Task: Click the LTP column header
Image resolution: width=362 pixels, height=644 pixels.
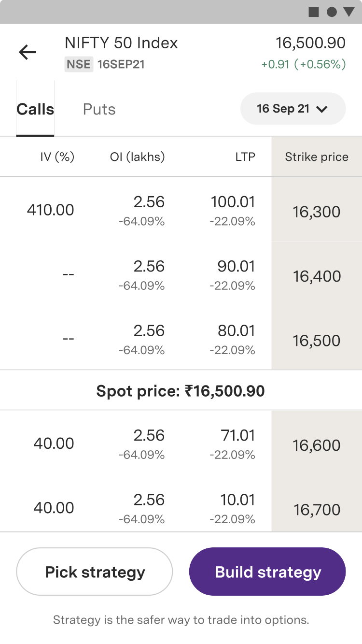Action: (246, 157)
